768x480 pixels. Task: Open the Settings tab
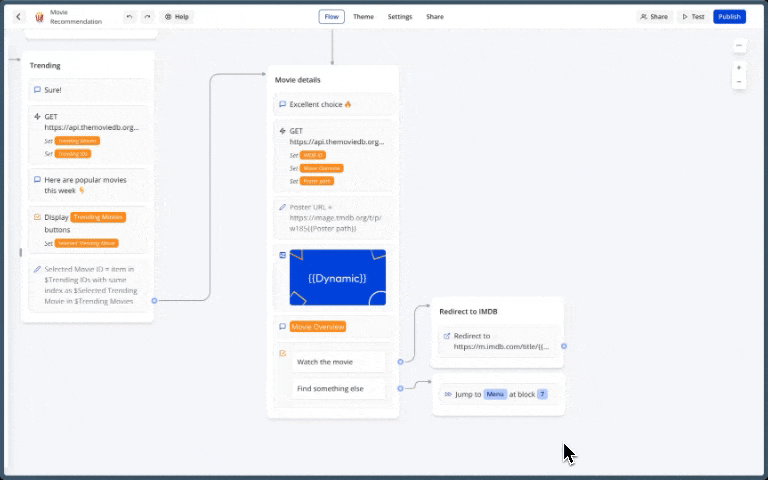(x=399, y=17)
